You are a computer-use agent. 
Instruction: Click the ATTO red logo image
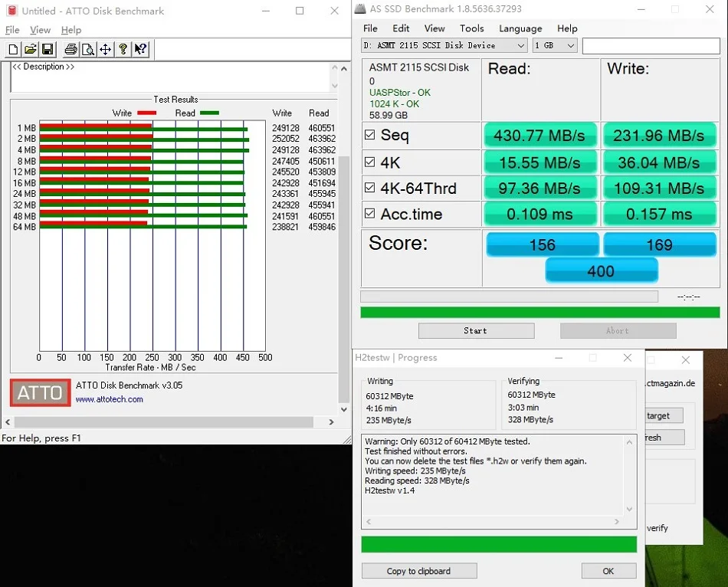click(41, 393)
